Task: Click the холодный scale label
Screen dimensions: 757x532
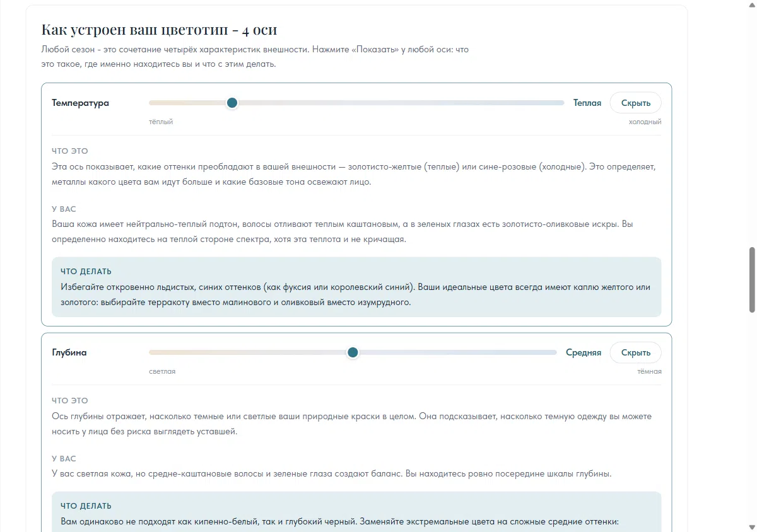Action: pos(645,122)
